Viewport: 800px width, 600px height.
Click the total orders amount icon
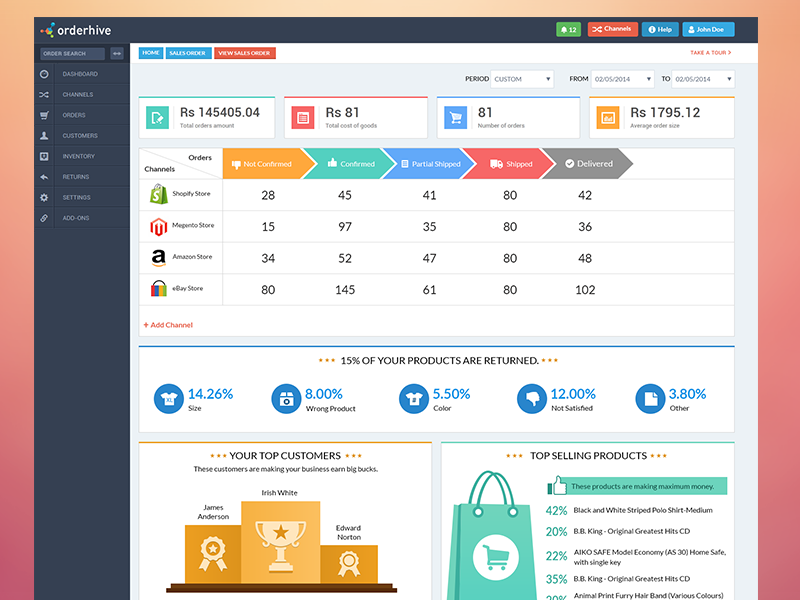(158, 118)
